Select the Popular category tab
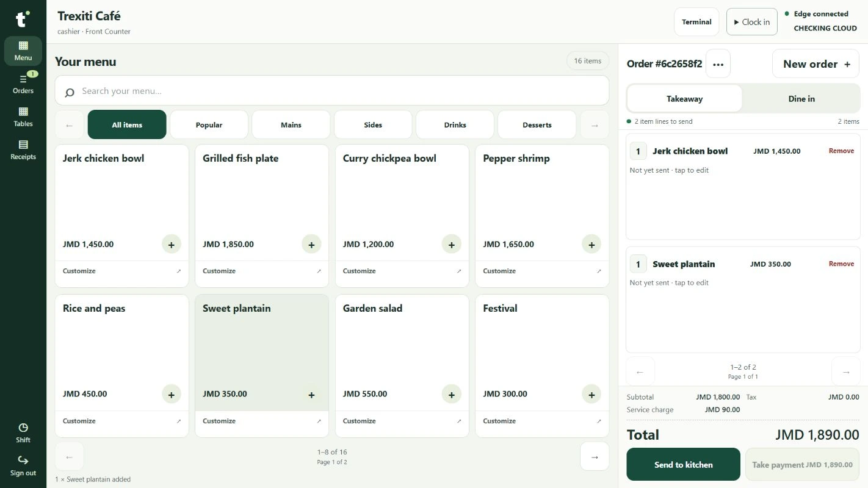Screen dimensions: 868x488 tap(209, 124)
